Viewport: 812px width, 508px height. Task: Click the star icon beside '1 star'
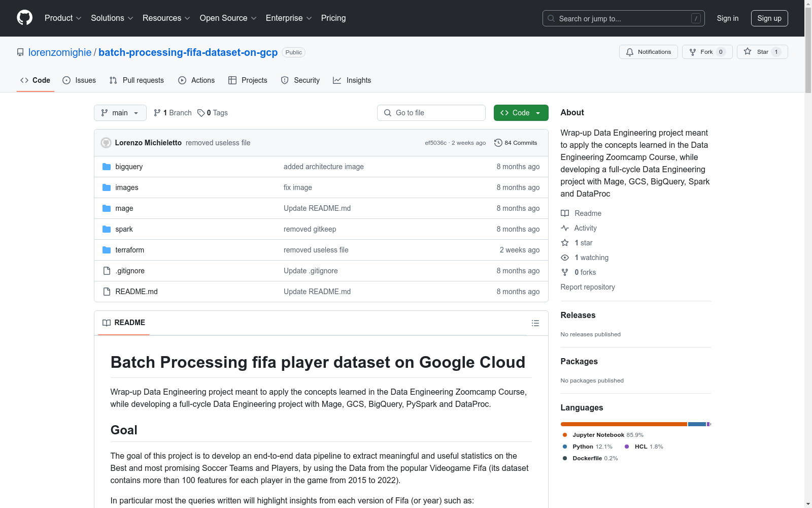point(565,243)
